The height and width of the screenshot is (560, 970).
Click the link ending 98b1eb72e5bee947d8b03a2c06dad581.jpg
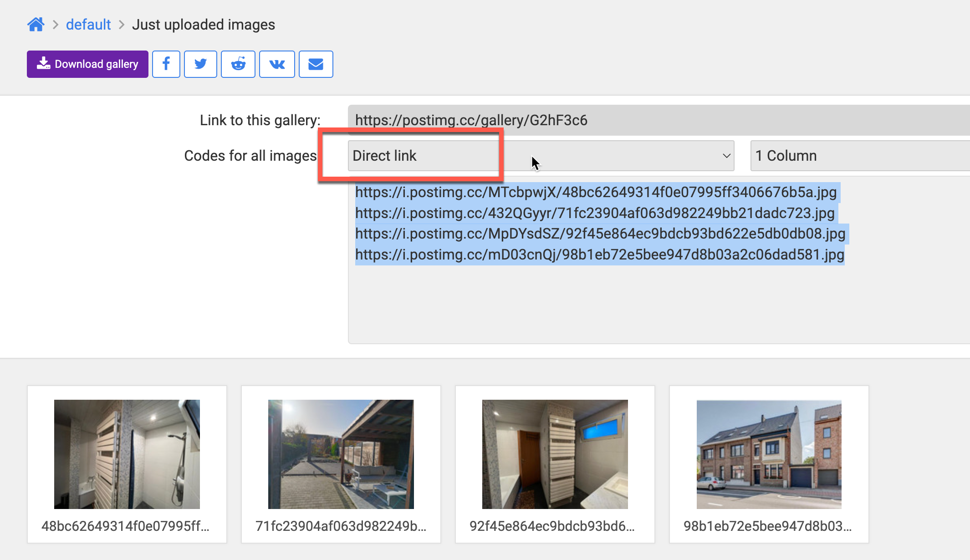click(600, 255)
